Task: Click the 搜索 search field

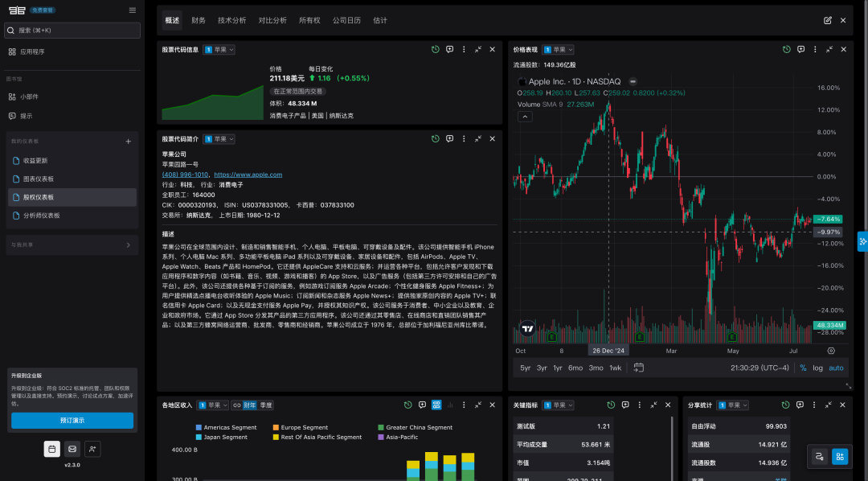Action: 72,31
